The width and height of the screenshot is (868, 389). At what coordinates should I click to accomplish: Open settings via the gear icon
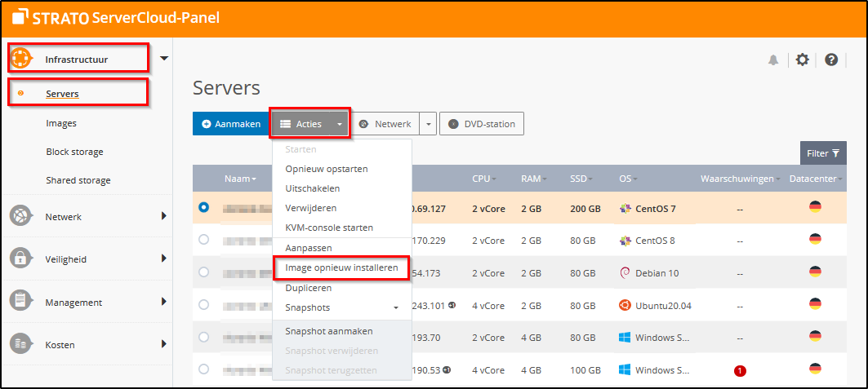point(802,60)
